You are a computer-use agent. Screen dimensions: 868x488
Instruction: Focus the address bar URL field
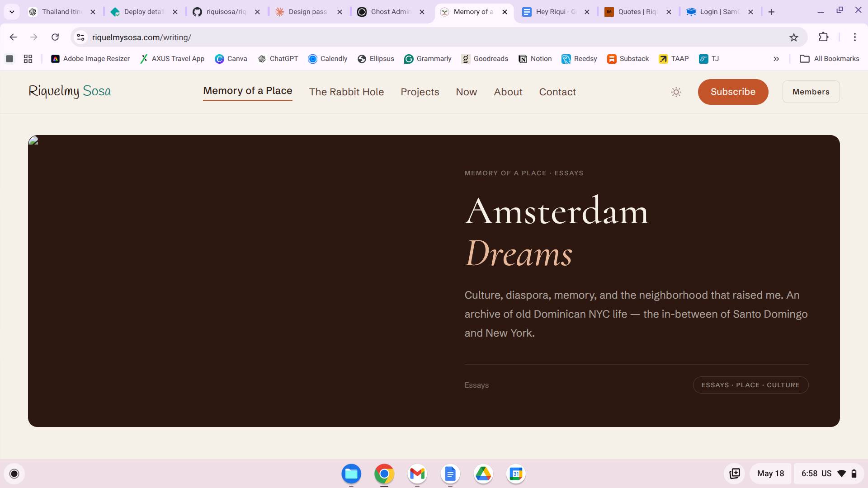(434, 38)
